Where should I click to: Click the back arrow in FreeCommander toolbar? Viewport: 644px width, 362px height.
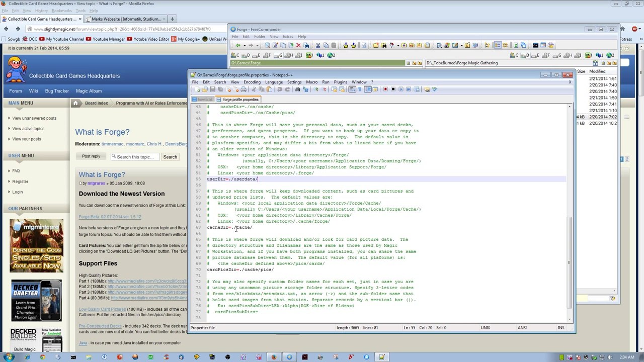pos(237,46)
